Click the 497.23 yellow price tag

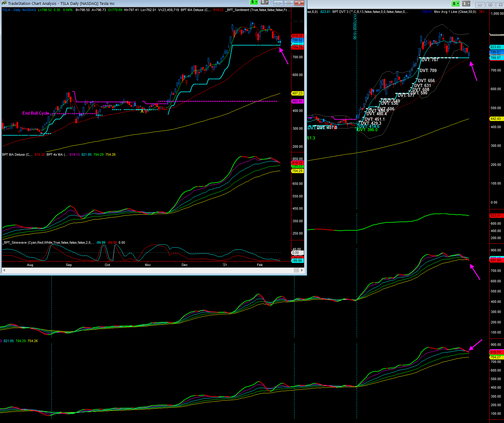pyautogui.click(x=297, y=93)
